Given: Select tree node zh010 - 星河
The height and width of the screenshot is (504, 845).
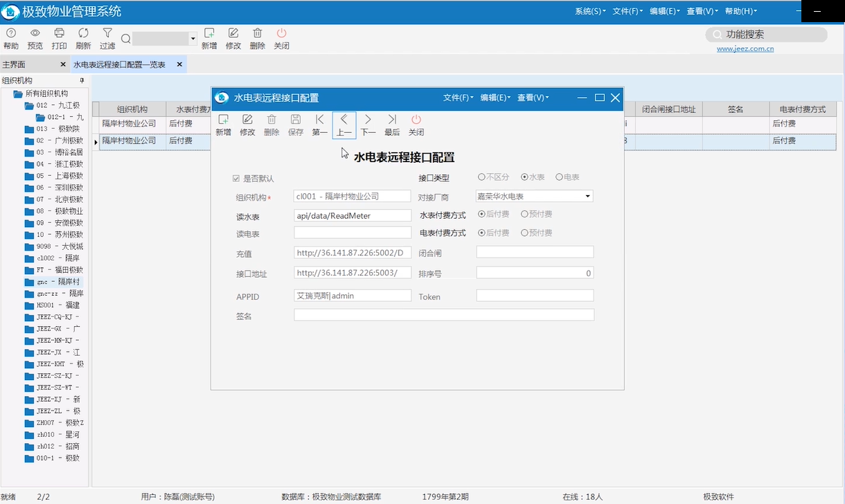Looking at the screenshot, I should click(57, 435).
